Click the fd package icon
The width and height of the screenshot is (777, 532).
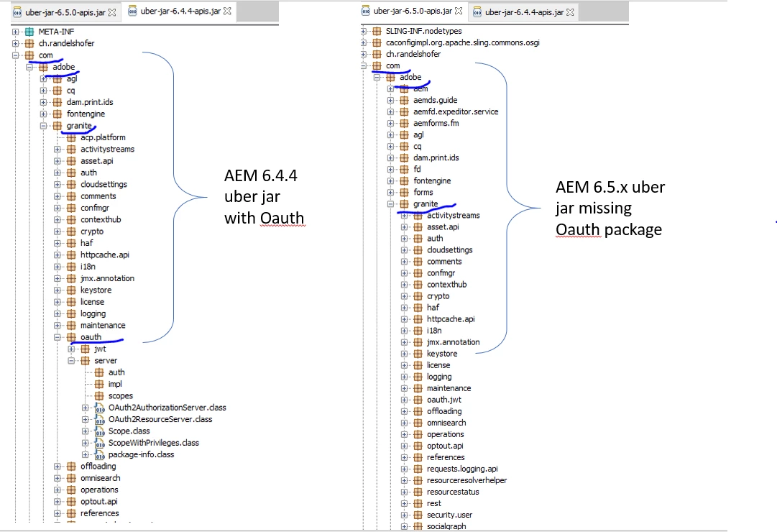405,169
